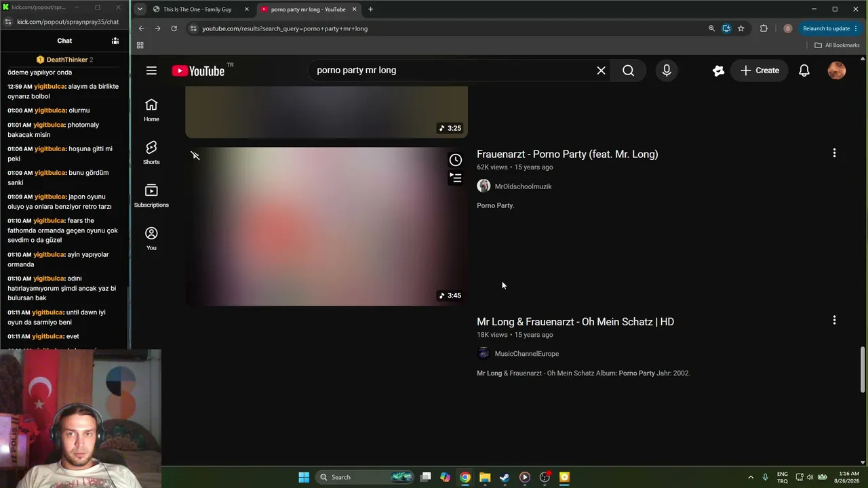Image resolution: width=868 pixels, height=488 pixels.
Task: Reload the YouTube page
Action: (174, 28)
